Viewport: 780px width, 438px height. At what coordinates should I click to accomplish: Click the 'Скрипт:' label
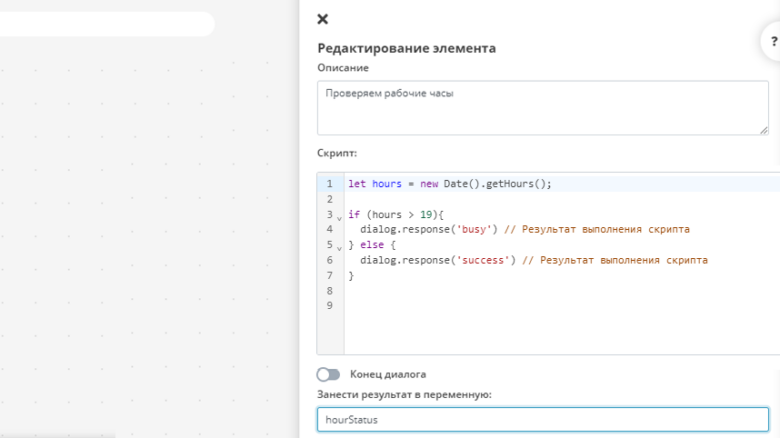[337, 153]
